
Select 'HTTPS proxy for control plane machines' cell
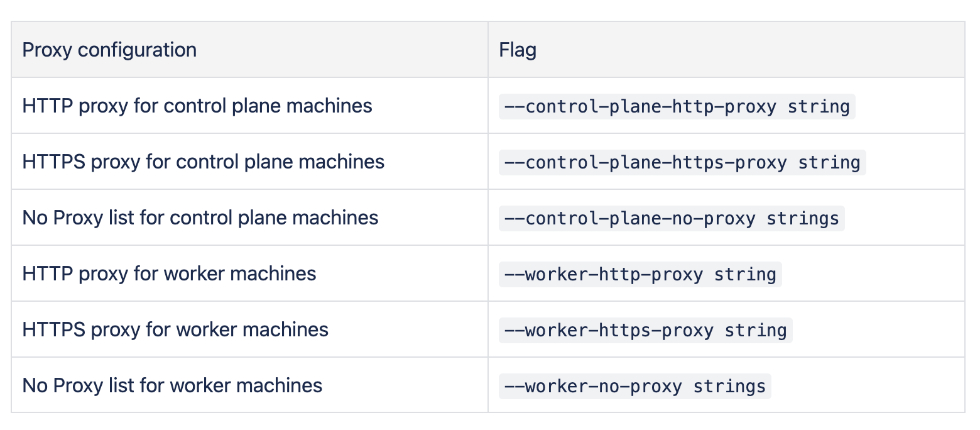coord(203,162)
